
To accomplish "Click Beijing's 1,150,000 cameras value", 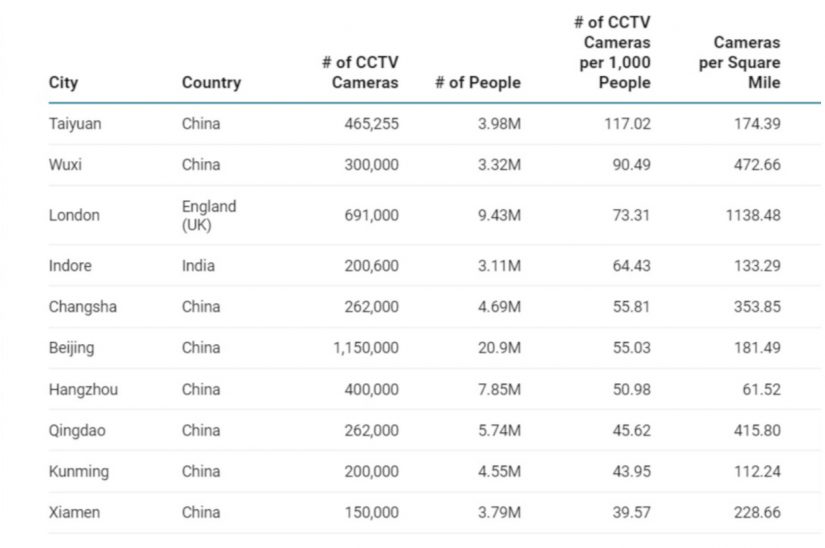I will pyautogui.click(x=365, y=348).
